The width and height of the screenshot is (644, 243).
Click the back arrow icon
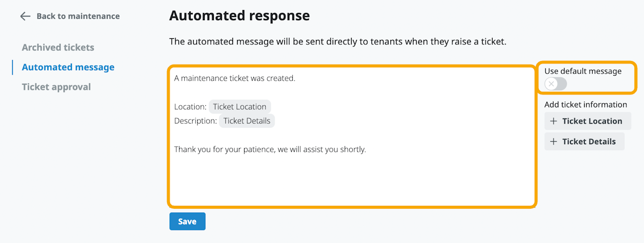pyautogui.click(x=25, y=16)
